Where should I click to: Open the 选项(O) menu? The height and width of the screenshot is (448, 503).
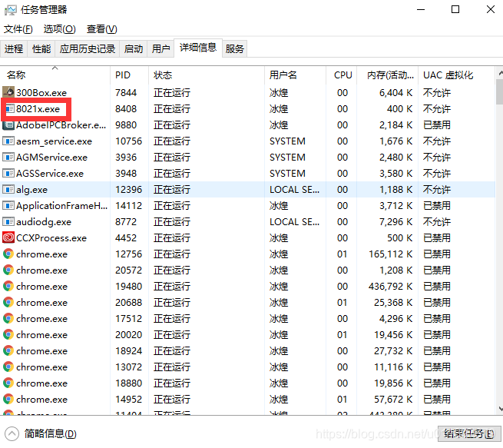click(60, 29)
